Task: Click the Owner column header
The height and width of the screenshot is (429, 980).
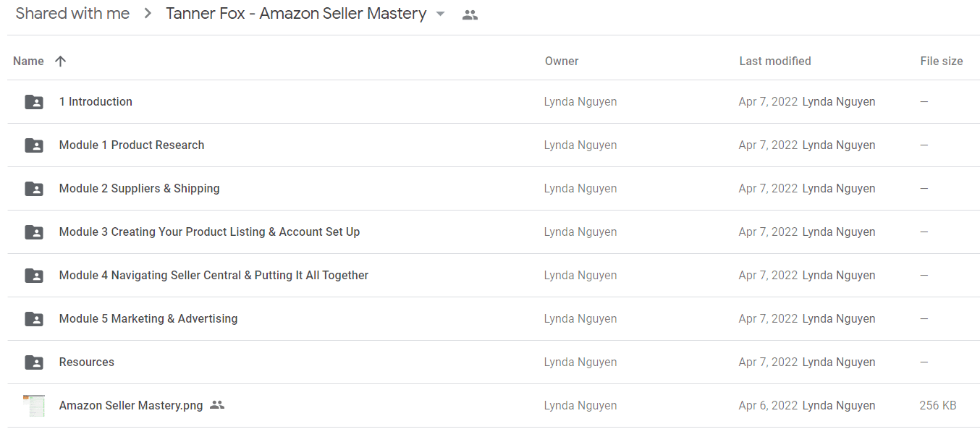Action: pyautogui.click(x=562, y=61)
